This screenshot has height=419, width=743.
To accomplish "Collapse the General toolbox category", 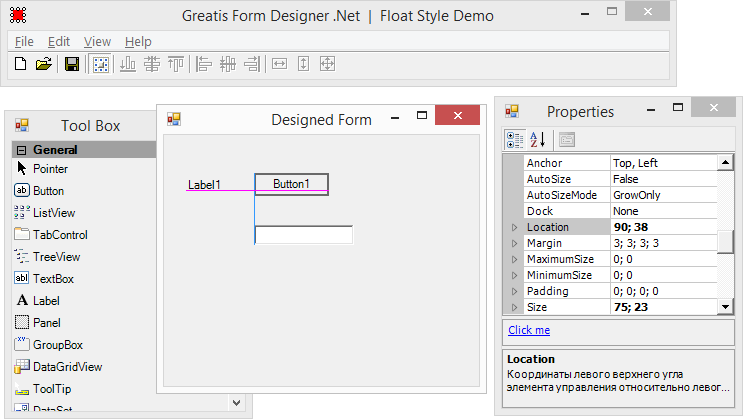I will 20,150.
